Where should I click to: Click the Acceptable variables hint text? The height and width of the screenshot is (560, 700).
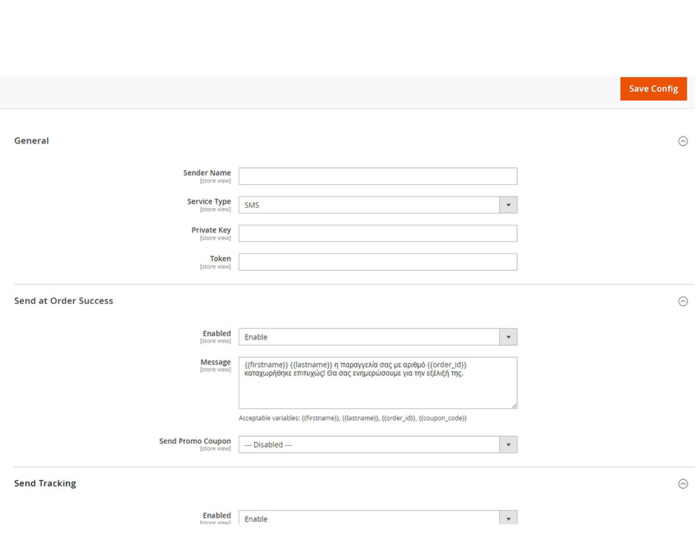(x=352, y=418)
